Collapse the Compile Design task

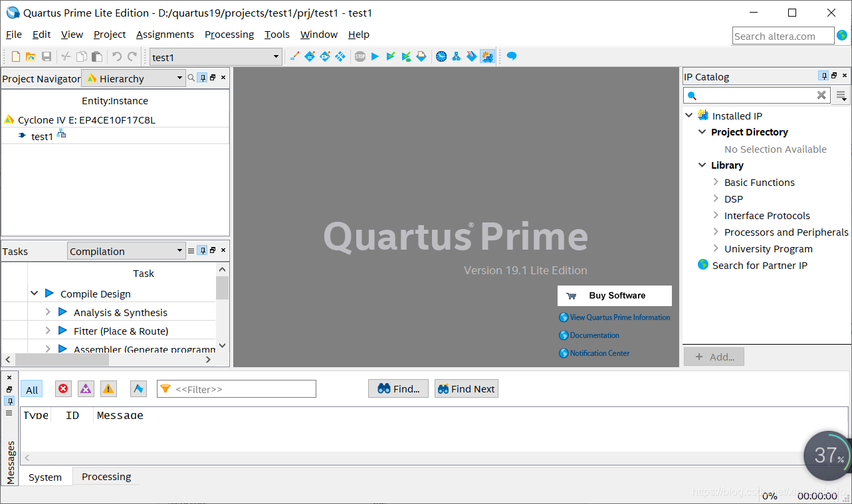coord(34,293)
